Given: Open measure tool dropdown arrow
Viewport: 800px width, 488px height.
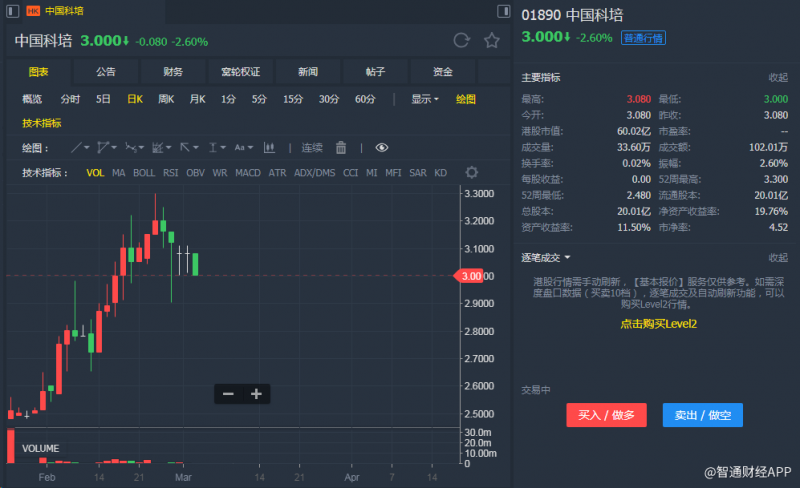Looking at the screenshot, I should pyautogui.click(x=223, y=148).
